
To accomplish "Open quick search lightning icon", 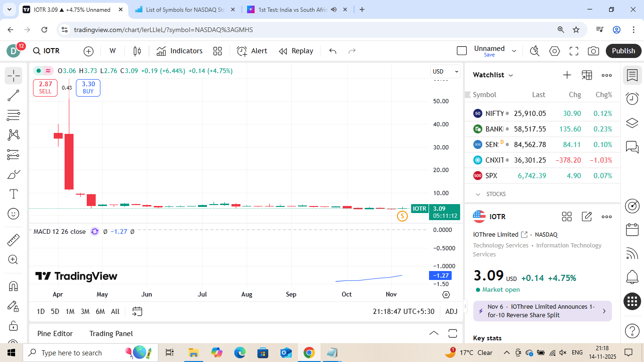I will [535, 51].
